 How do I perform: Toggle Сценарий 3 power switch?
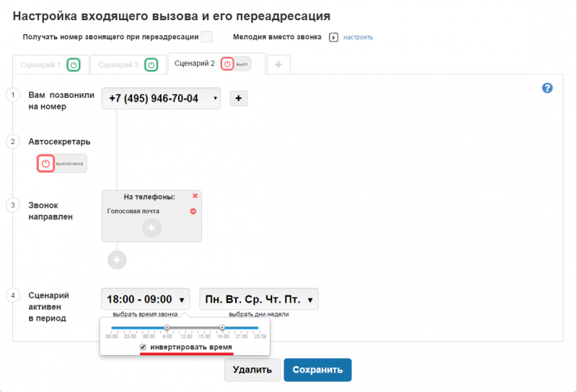(151, 65)
